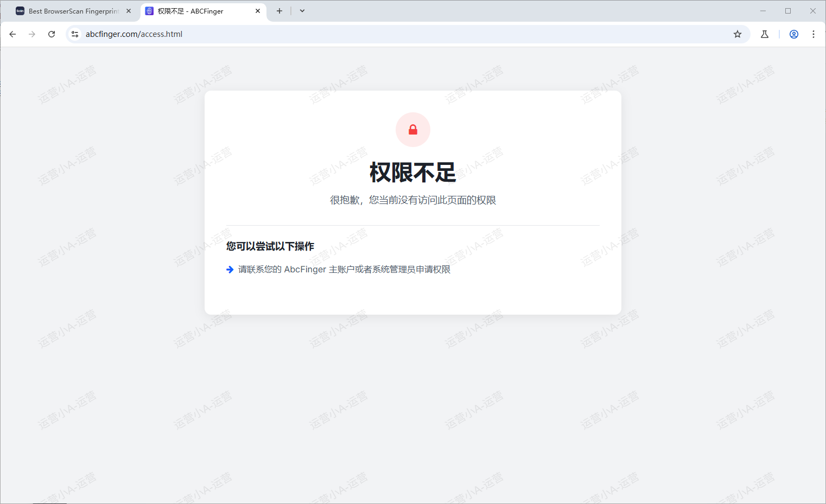Click the forward navigation arrow

coord(31,34)
